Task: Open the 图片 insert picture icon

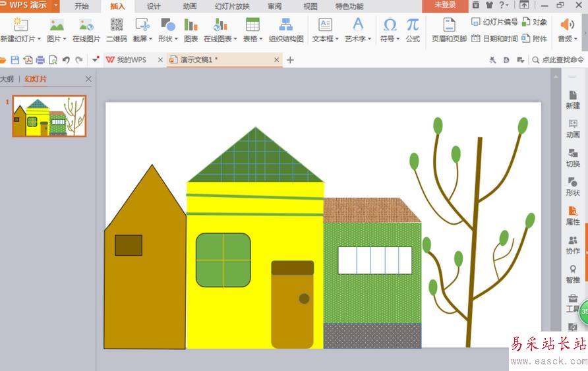Action: click(57, 25)
